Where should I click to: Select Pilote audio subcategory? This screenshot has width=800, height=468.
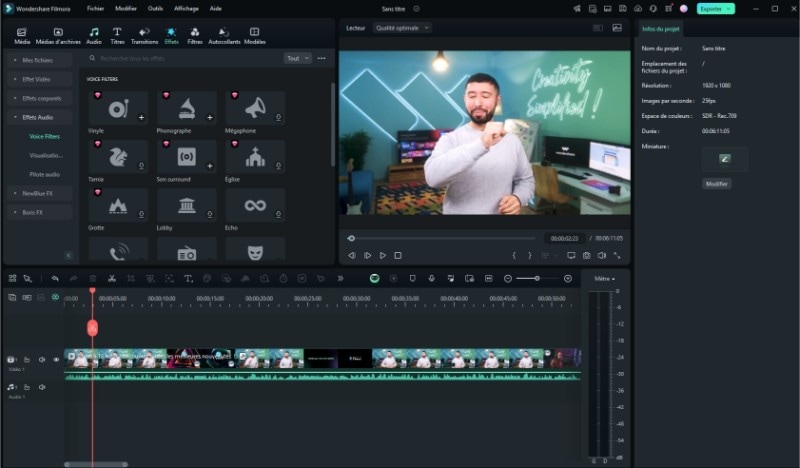pyautogui.click(x=44, y=175)
